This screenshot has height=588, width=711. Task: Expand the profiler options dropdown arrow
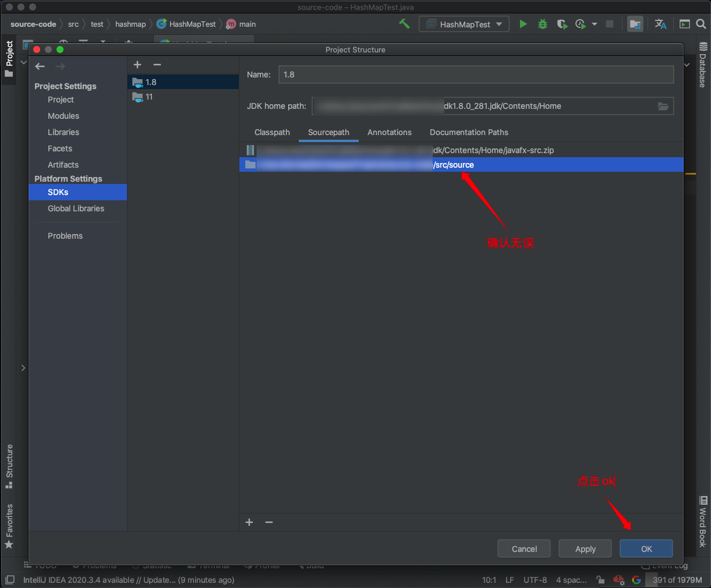click(x=595, y=24)
